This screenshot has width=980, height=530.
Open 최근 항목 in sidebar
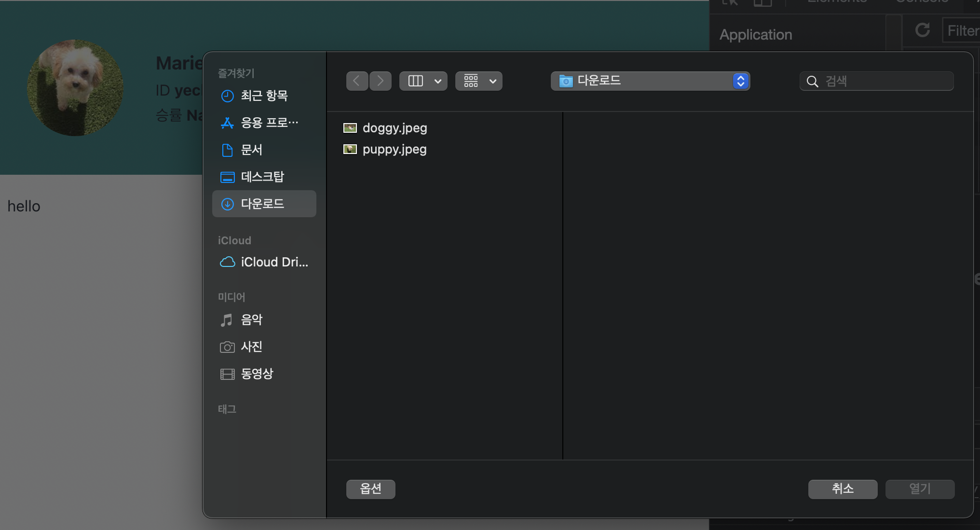(x=264, y=96)
